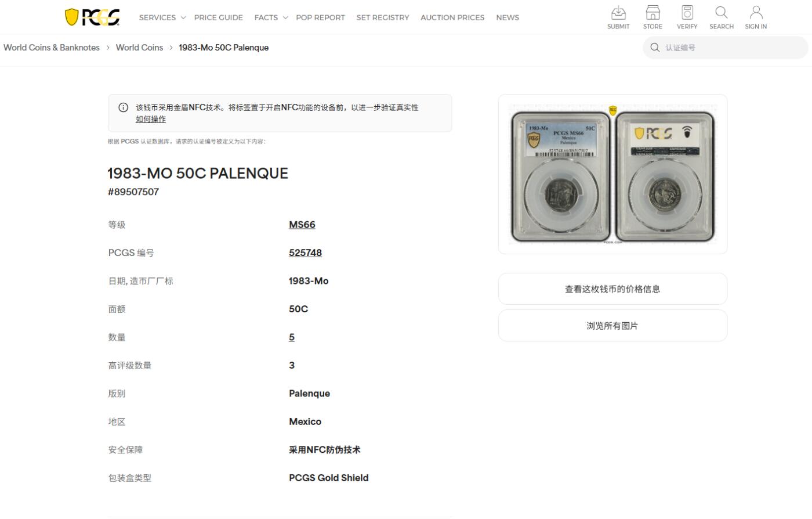Select the 1983-Mo 50C Palenque breadcrumb text
The image size is (812, 519).
click(x=224, y=48)
